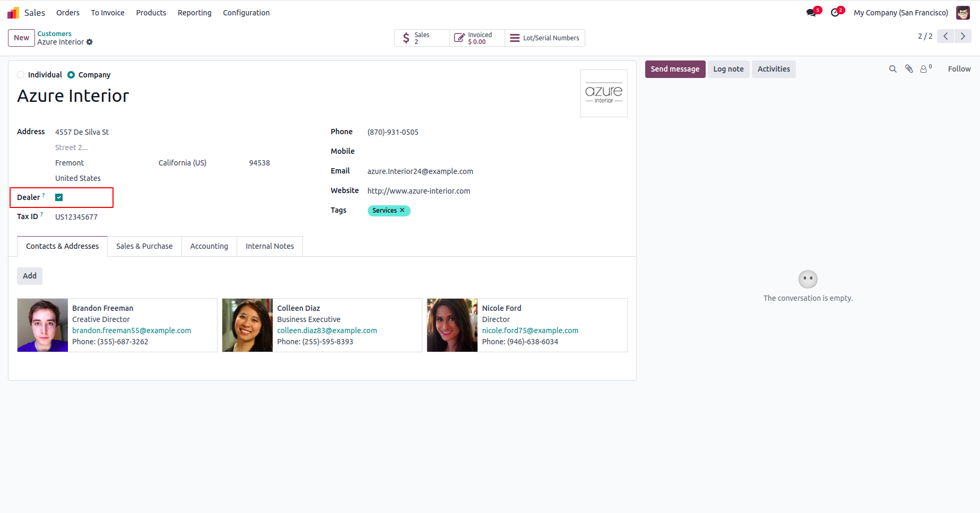Click the ZIP field 94538
The width and height of the screenshot is (980, 513).
coord(259,163)
